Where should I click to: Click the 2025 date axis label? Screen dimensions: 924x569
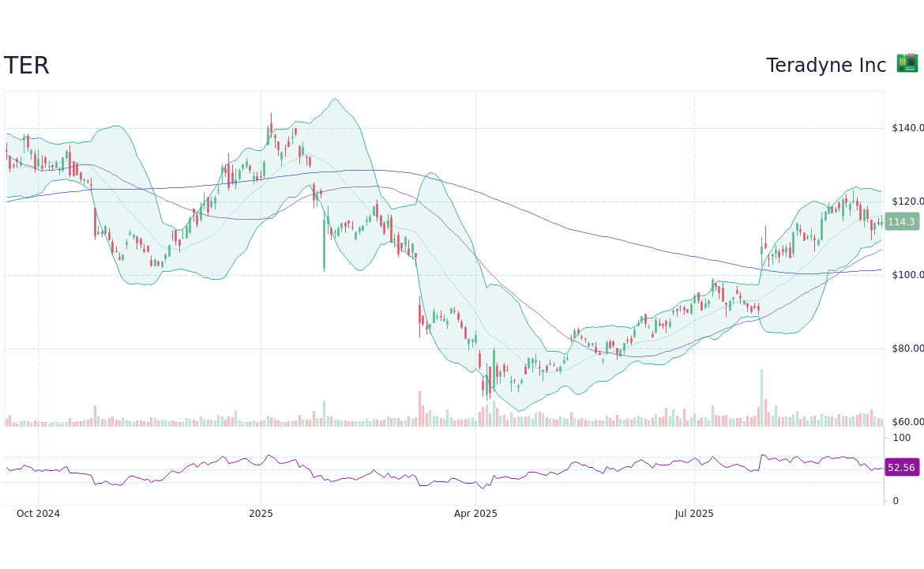[x=261, y=514]
